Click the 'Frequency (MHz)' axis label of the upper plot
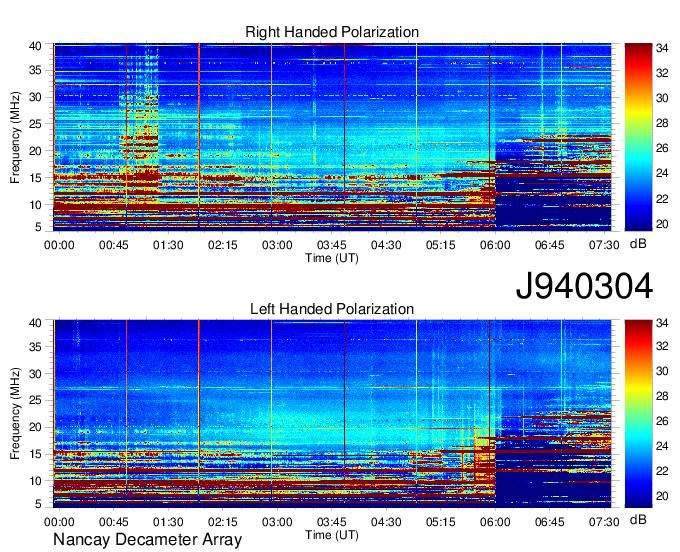The image size is (680, 552). point(15,137)
